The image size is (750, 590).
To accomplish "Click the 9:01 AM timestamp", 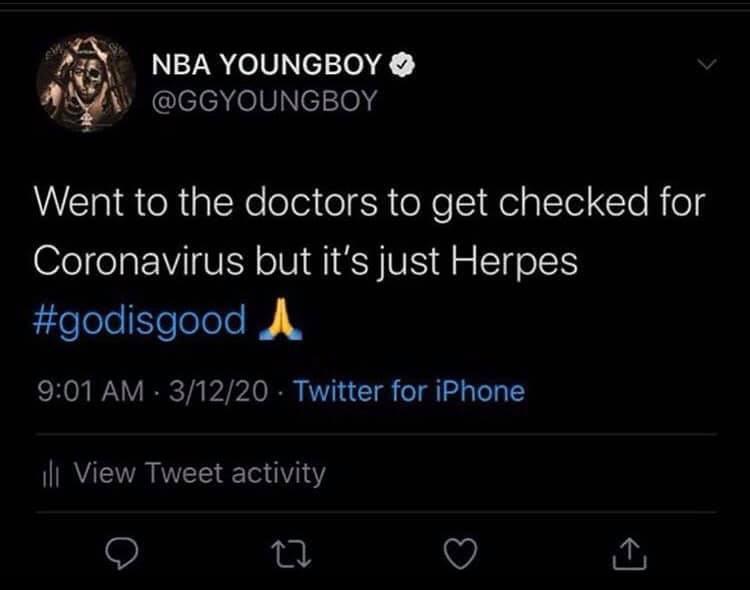I will pyautogui.click(x=90, y=391).
